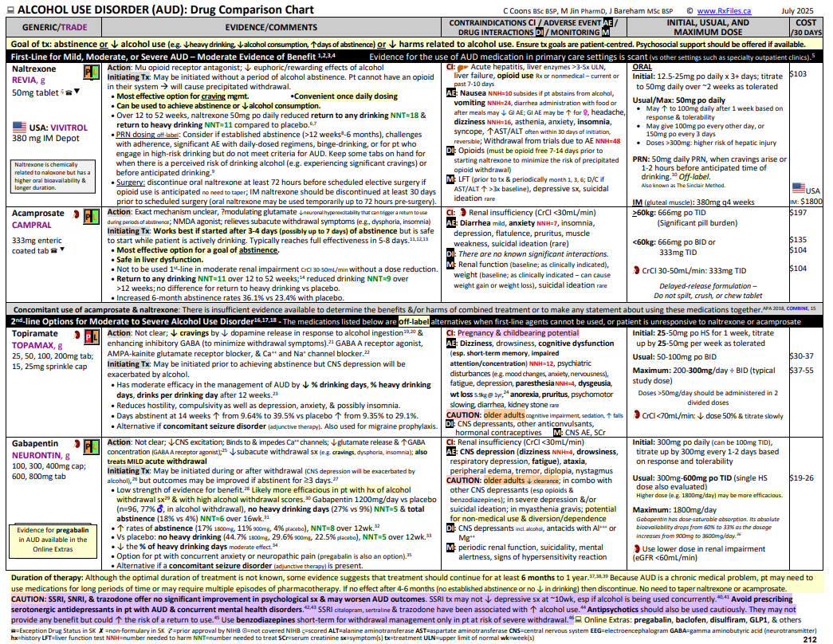
Task: Click the Topiramate cost $37-55
Action: (802, 371)
